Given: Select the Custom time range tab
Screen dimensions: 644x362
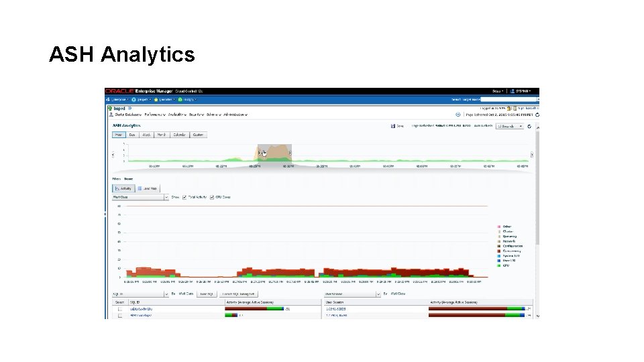Looking at the screenshot, I should pos(199,135).
